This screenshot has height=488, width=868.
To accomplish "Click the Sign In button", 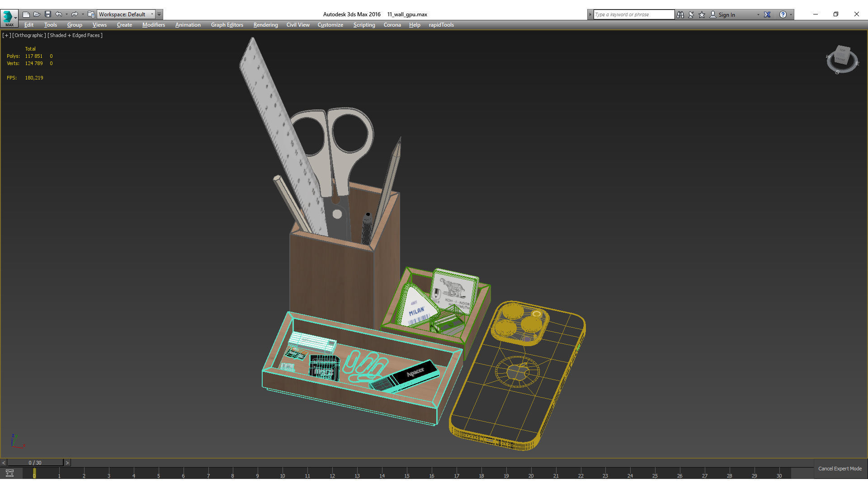I will [726, 14].
